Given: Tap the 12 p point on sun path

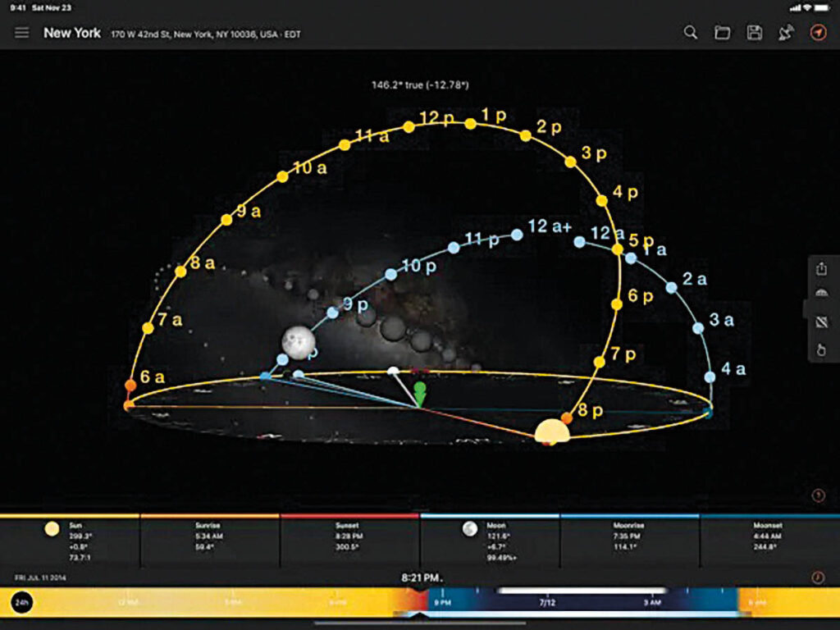Looking at the screenshot, I should click(x=409, y=127).
